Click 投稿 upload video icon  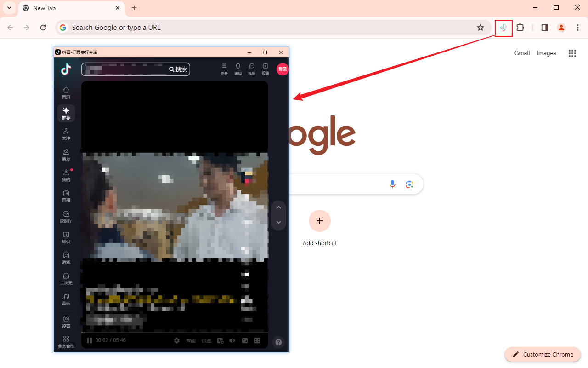pos(266,69)
